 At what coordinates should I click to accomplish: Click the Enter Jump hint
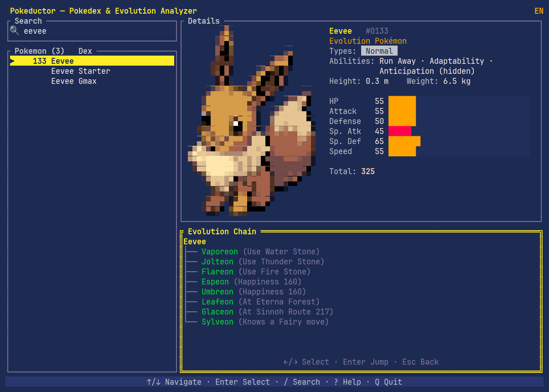366,362
